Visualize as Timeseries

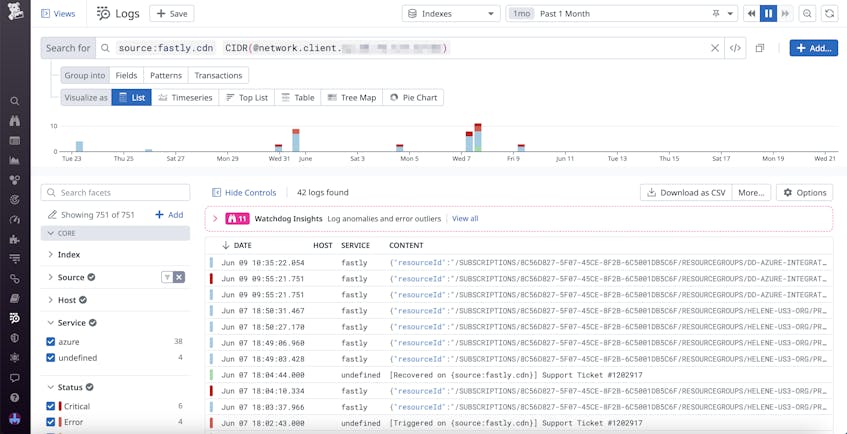tap(185, 98)
